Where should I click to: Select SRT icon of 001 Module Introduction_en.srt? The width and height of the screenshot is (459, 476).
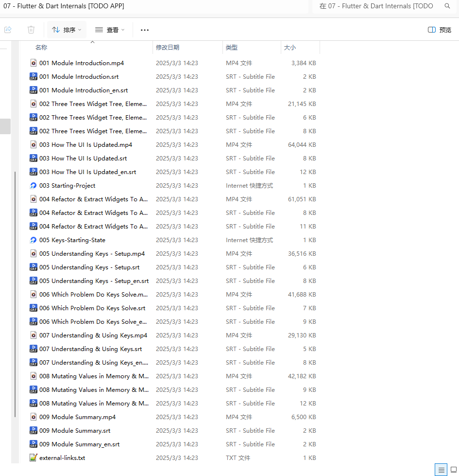click(34, 90)
